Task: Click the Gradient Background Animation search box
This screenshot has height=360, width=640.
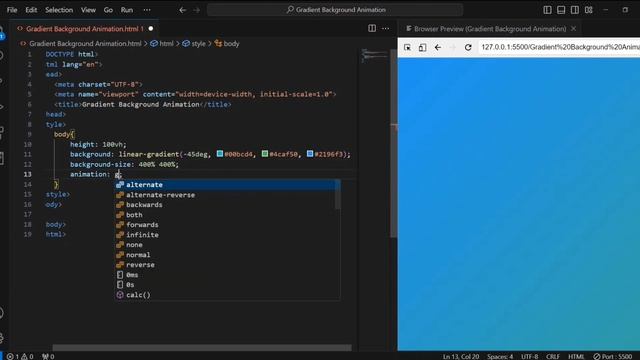Action: pyautogui.click(x=335, y=10)
